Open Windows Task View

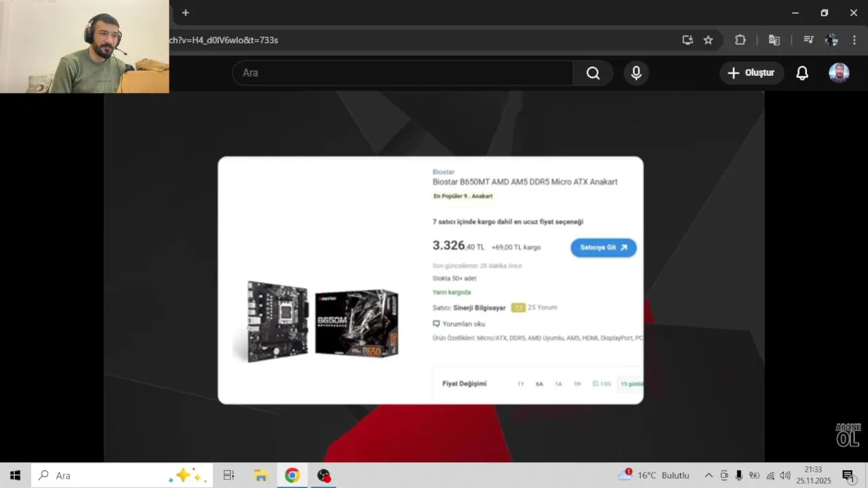[x=229, y=476]
